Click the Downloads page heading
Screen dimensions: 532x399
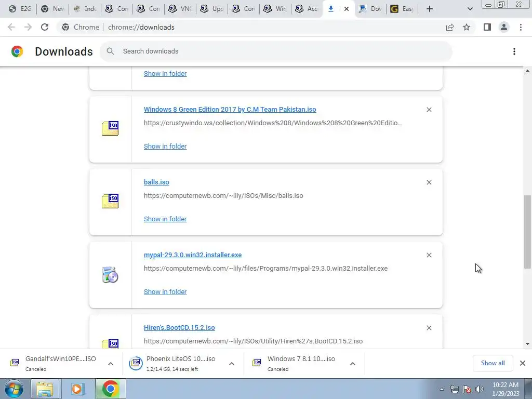coord(64,51)
